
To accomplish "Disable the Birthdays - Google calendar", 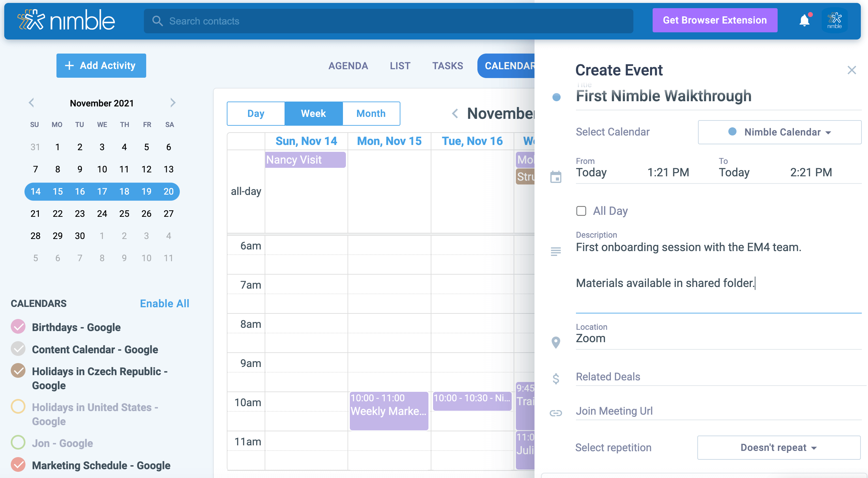I will (18, 327).
